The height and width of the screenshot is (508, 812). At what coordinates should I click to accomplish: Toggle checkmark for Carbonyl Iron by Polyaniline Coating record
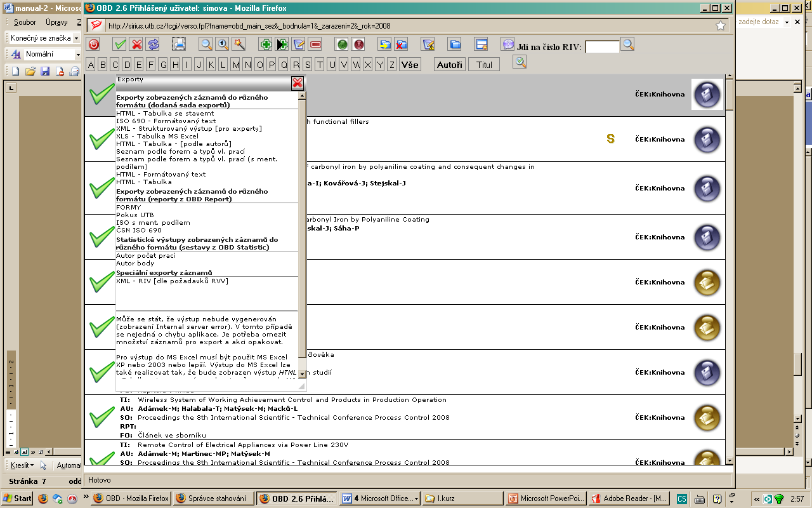[101, 237]
